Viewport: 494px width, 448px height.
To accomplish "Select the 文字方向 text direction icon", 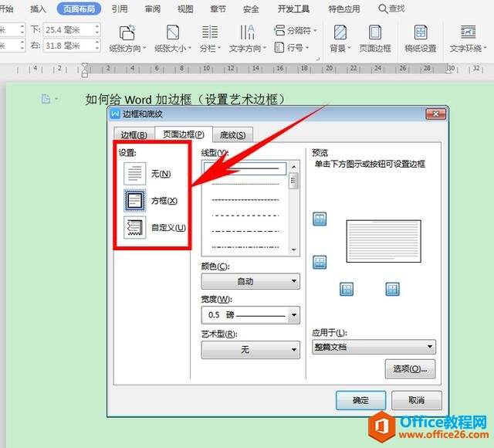I will click(247, 32).
